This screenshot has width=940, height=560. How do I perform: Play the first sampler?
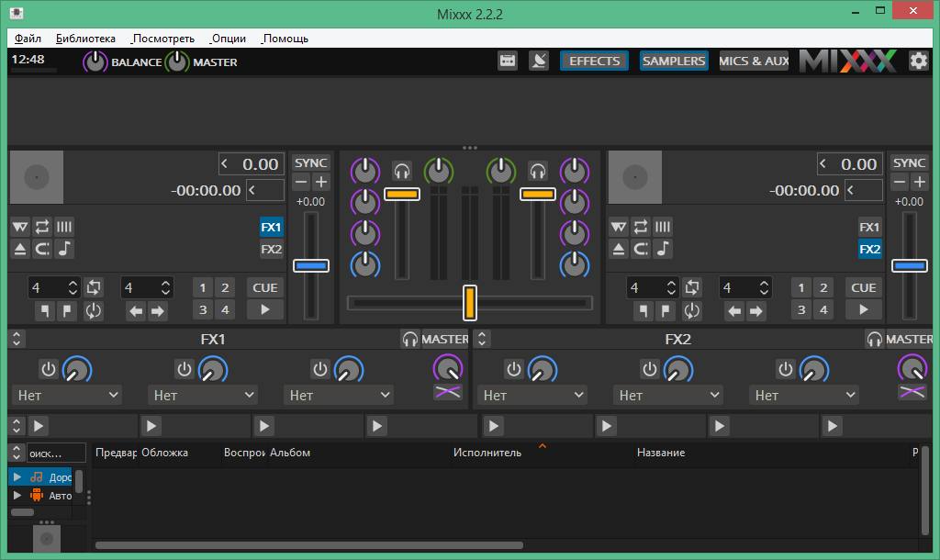click(x=39, y=426)
